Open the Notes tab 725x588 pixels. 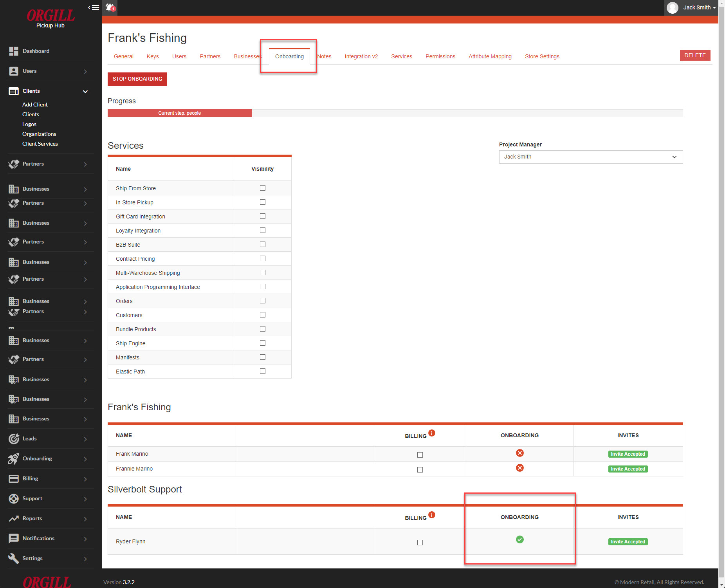324,56
